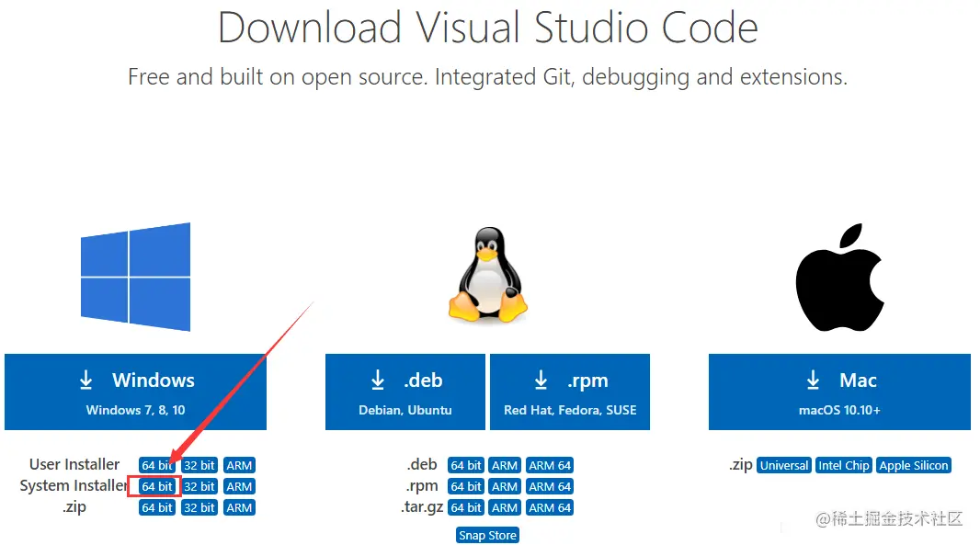The width and height of the screenshot is (980, 545).
Task: Download Linux .tar.gz ARM 64
Action: pos(550,507)
